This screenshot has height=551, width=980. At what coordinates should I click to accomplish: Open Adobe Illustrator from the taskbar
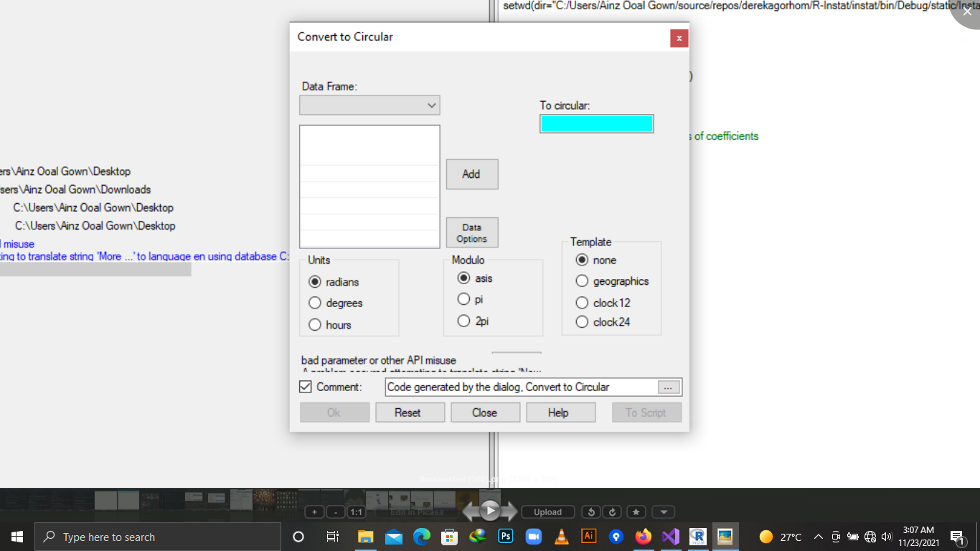(x=589, y=536)
